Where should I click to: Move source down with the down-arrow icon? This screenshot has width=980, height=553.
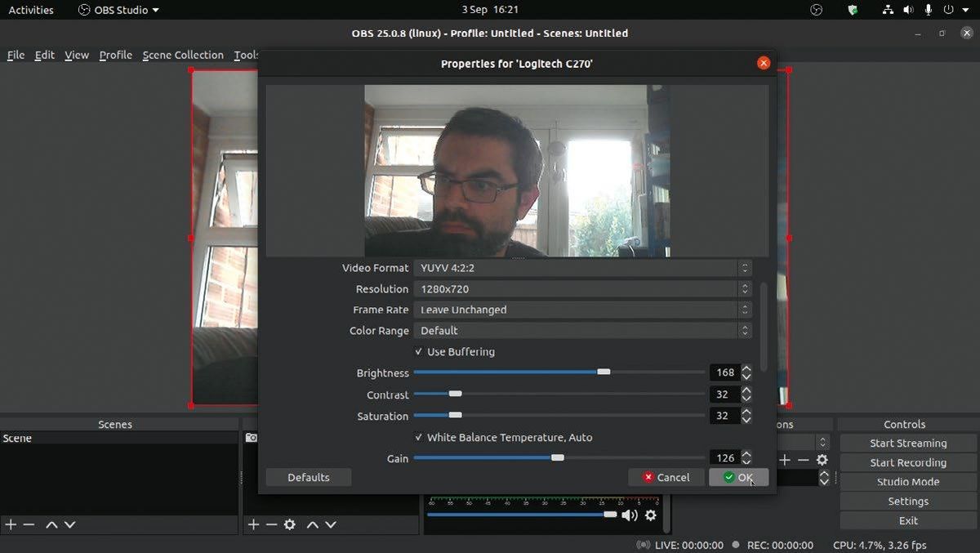(x=331, y=524)
